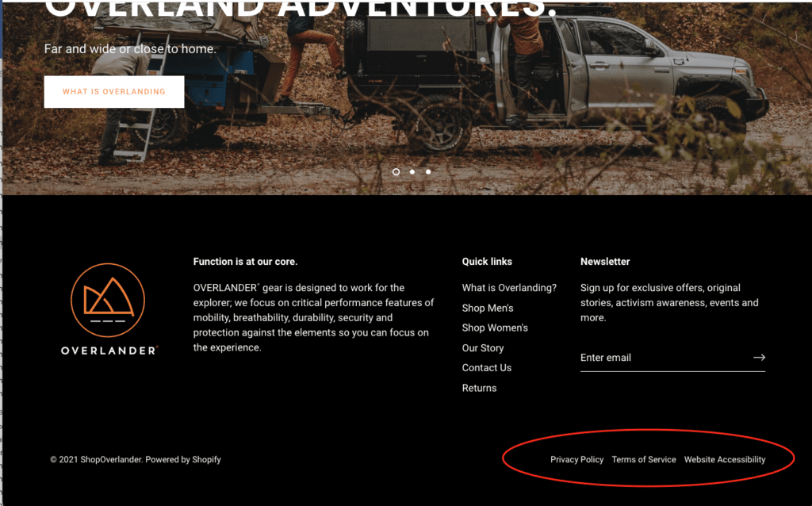Select the second slideshow dot

pyautogui.click(x=412, y=172)
